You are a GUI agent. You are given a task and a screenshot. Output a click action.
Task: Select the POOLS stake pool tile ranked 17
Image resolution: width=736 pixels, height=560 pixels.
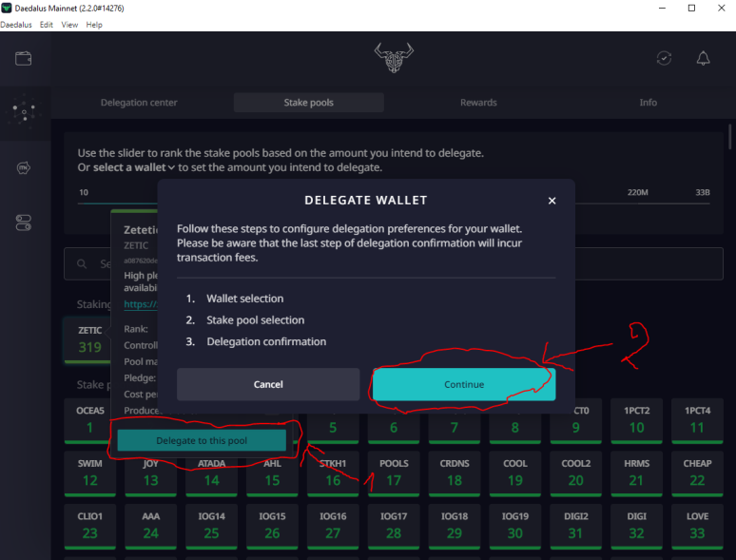point(394,473)
